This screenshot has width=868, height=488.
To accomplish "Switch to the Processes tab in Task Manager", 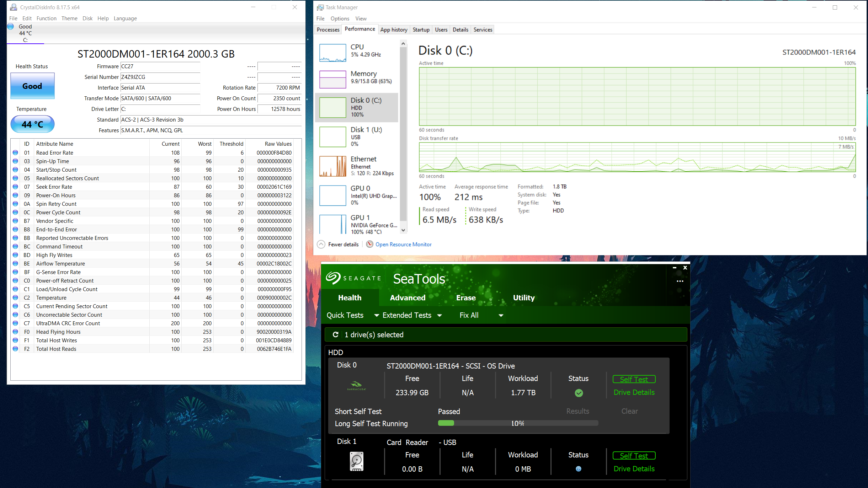I will (x=328, y=30).
